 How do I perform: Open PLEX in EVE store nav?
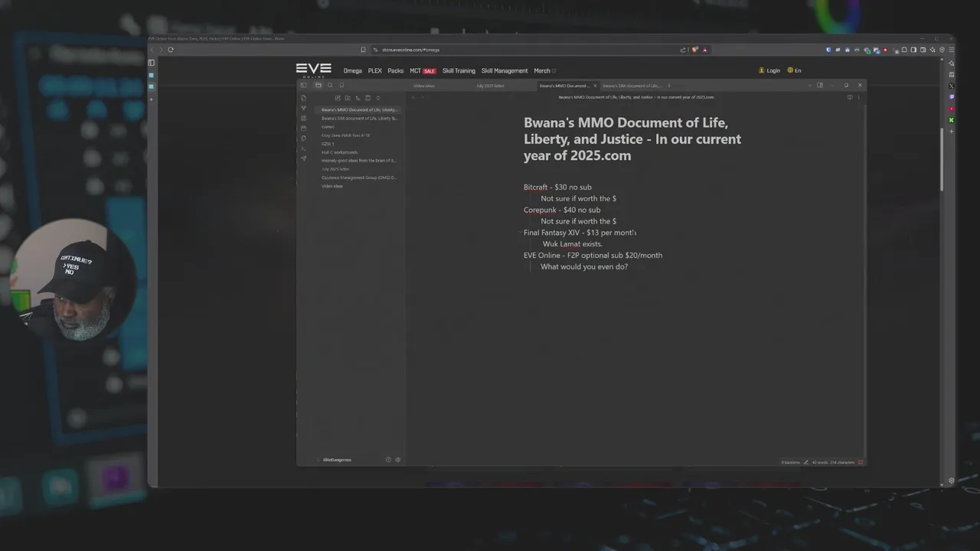point(374,70)
